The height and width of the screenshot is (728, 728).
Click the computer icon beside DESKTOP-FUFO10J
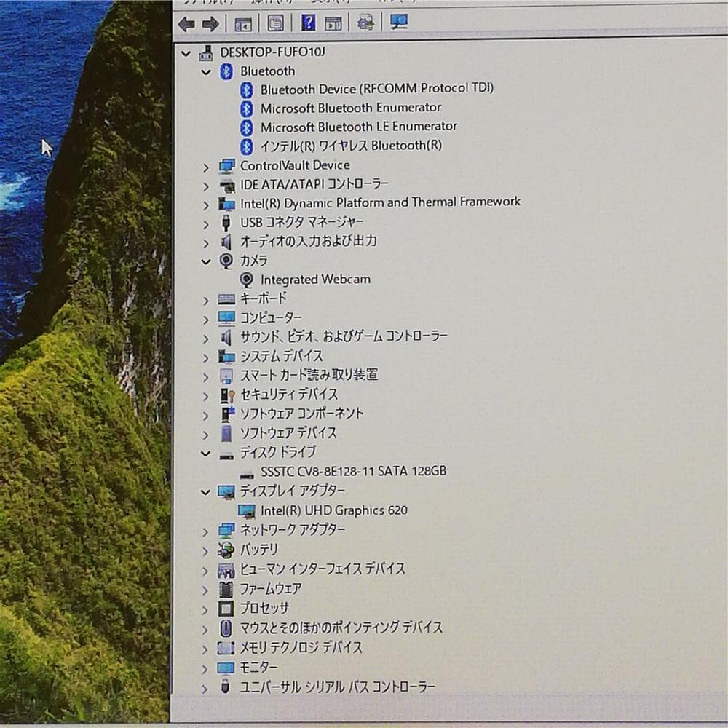click(x=206, y=53)
